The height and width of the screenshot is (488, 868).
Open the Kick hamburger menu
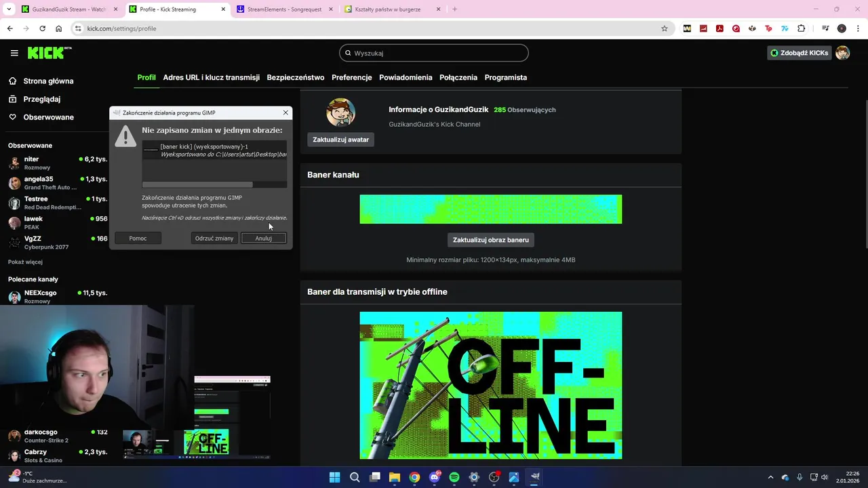click(x=14, y=53)
